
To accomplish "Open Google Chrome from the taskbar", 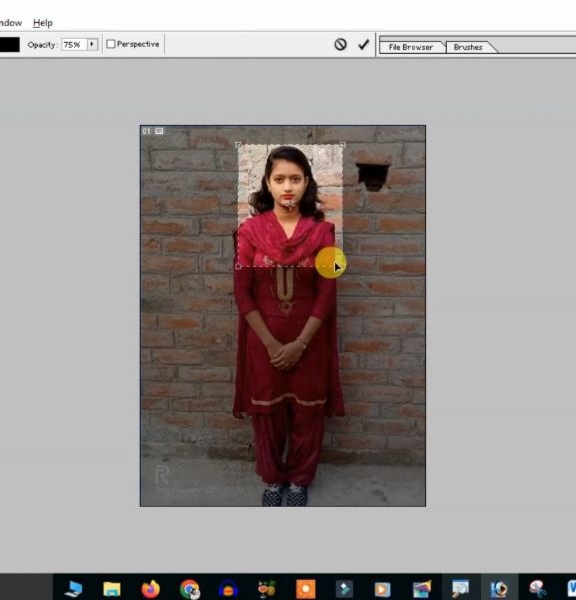I will pyautogui.click(x=190, y=589).
